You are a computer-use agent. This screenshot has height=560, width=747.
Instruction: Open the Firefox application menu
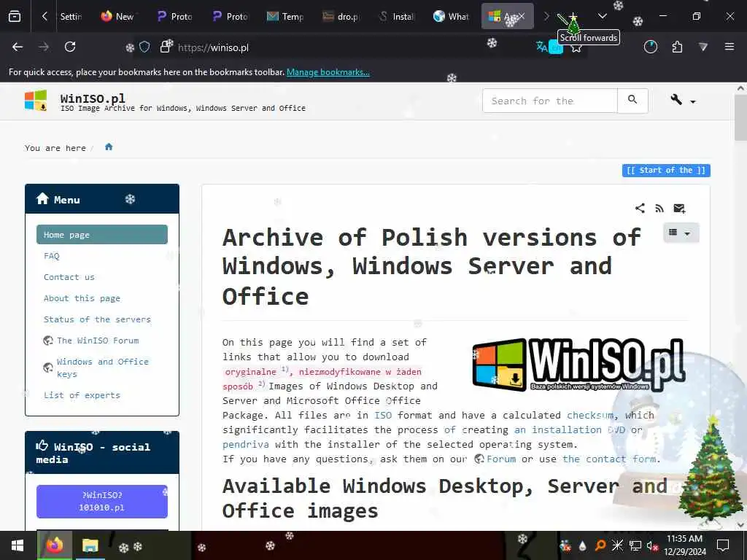[x=729, y=47]
